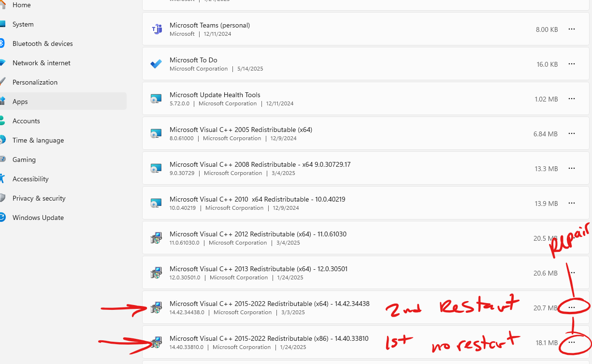This screenshot has height=364, width=592.
Task: Click the Visual C++ 2005 Redistributable icon
Action: pos(157,133)
